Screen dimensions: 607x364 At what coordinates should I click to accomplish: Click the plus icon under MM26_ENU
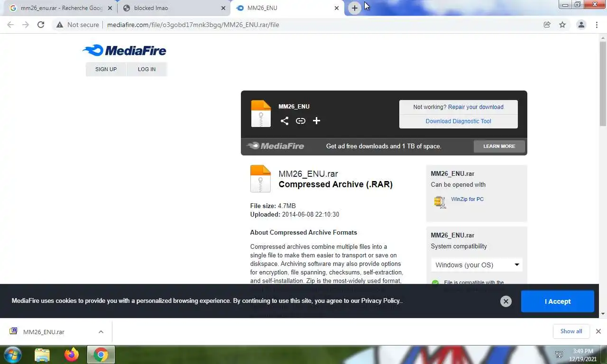click(x=316, y=121)
